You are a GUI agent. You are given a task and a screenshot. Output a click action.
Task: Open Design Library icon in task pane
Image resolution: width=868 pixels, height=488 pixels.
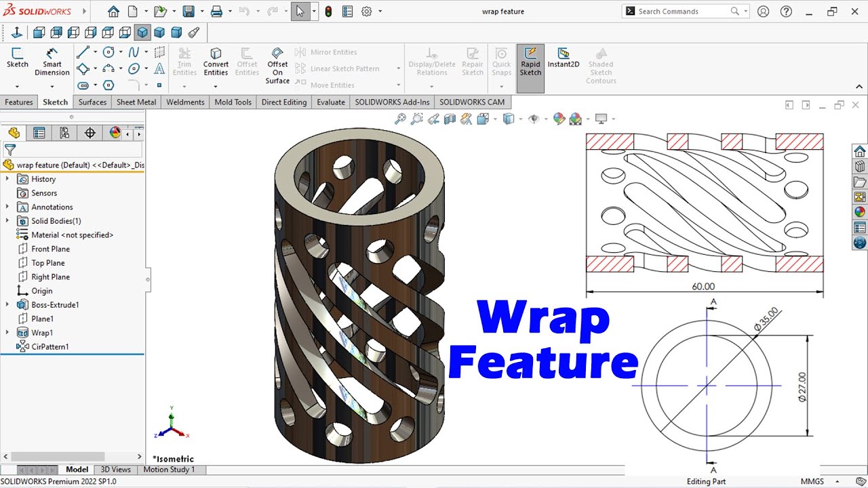click(x=860, y=166)
